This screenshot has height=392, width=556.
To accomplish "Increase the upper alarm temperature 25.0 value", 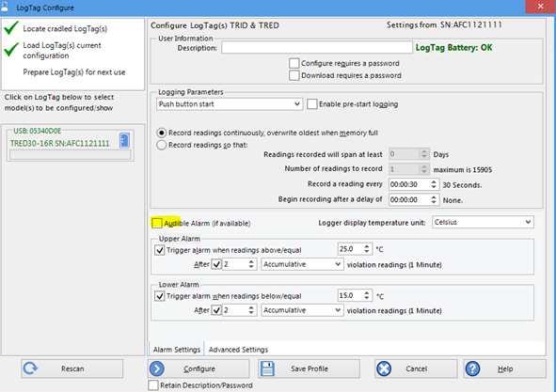I will 367,246.
